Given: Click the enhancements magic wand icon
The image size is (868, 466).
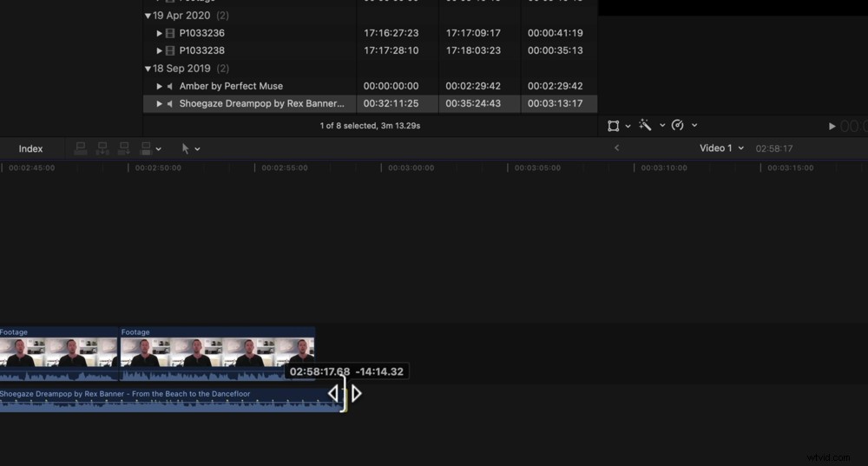Looking at the screenshot, I should click(645, 125).
